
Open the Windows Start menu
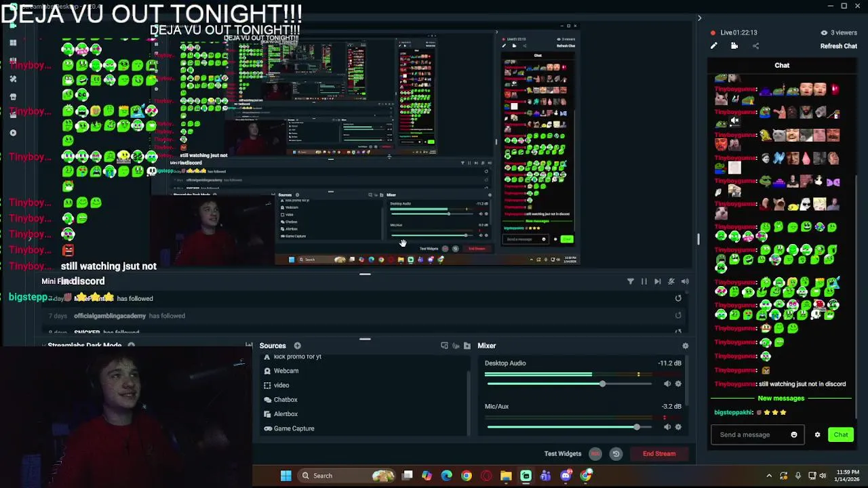point(285,476)
